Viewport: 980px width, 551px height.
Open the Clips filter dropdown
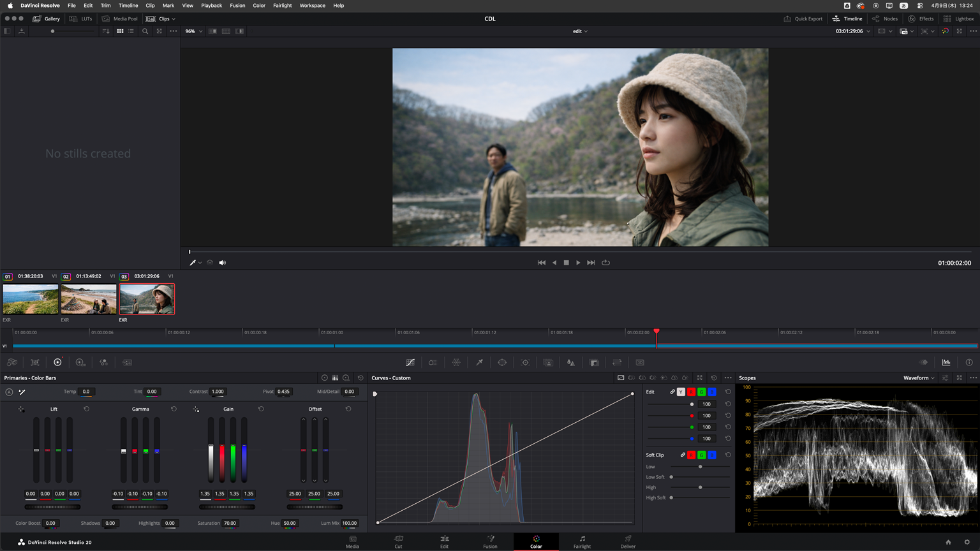coord(174,19)
